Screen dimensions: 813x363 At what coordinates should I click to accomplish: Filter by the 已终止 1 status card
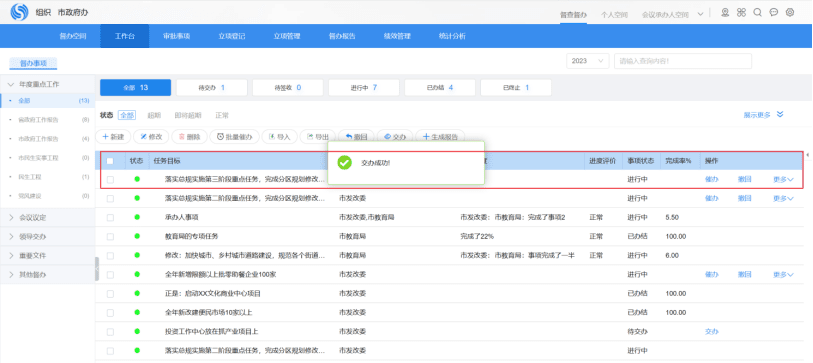[x=516, y=88]
